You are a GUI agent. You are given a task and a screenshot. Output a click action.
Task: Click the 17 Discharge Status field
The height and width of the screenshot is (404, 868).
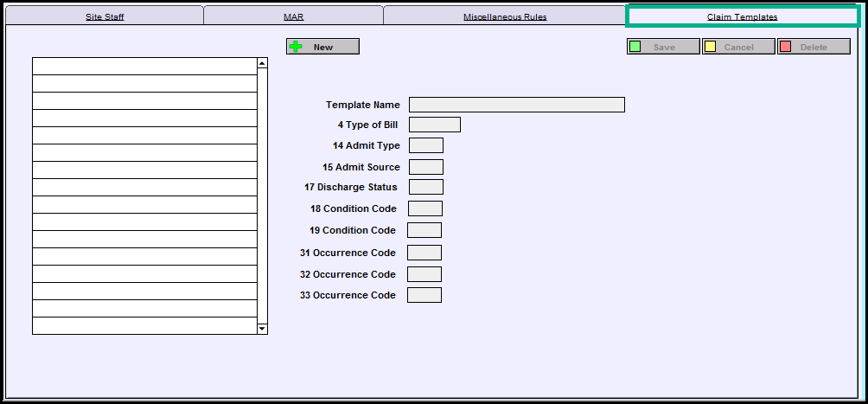(425, 187)
